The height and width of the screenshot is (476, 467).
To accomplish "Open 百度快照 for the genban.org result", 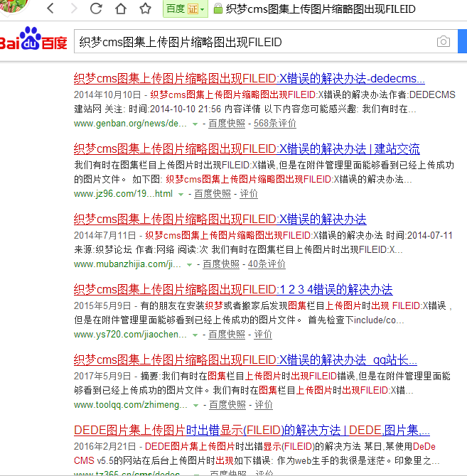I will [227, 123].
